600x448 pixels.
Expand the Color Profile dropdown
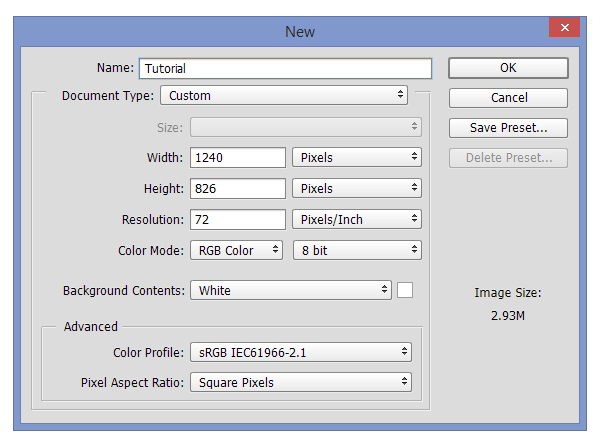301,352
